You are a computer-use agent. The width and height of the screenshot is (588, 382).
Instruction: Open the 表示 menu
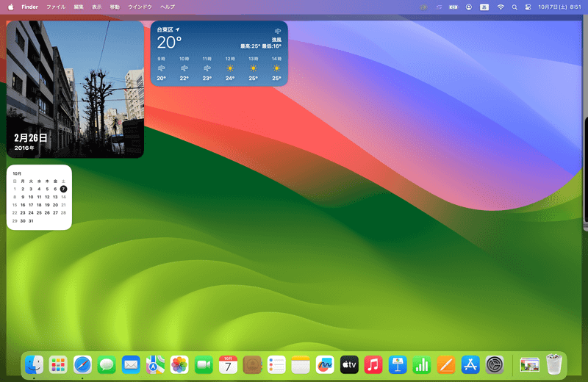[97, 7]
